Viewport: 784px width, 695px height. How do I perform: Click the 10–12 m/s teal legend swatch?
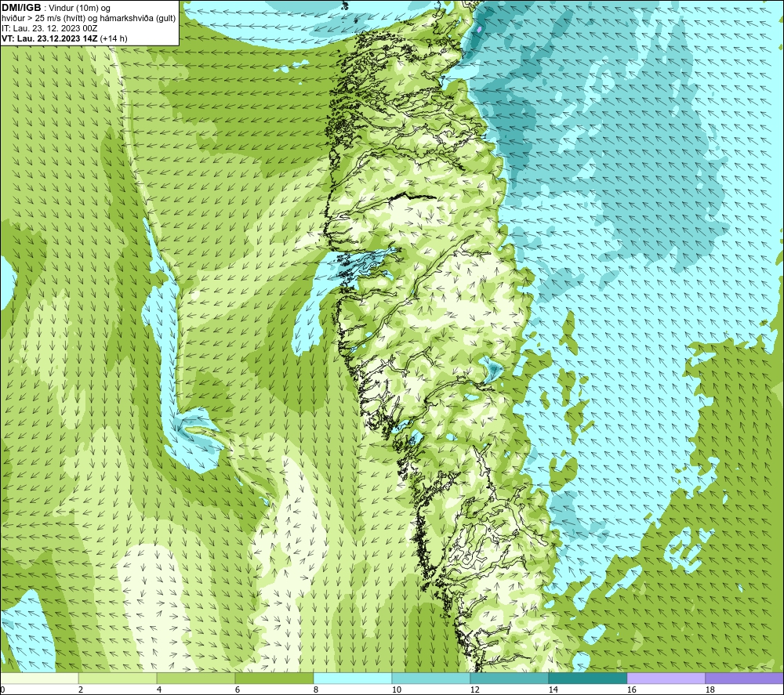point(431,678)
